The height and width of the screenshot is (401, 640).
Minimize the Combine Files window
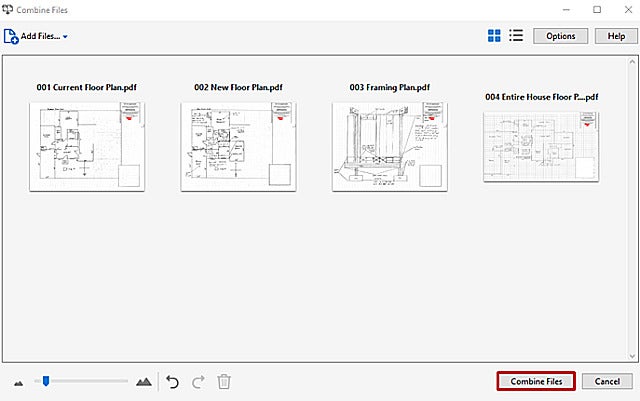tap(566, 10)
